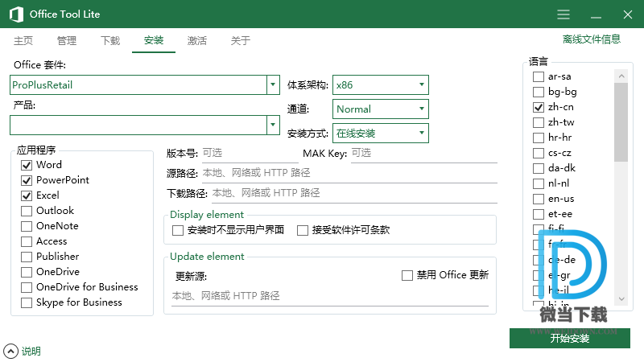Open the 通道 Normal dropdown
Image resolution: width=644 pixels, height=362 pixels.
[380, 109]
